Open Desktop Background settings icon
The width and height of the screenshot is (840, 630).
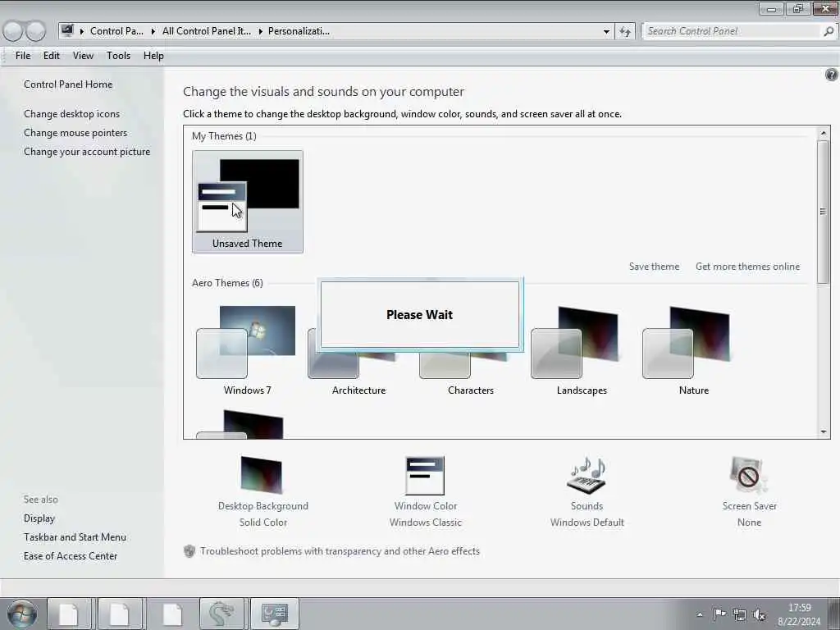(262, 475)
